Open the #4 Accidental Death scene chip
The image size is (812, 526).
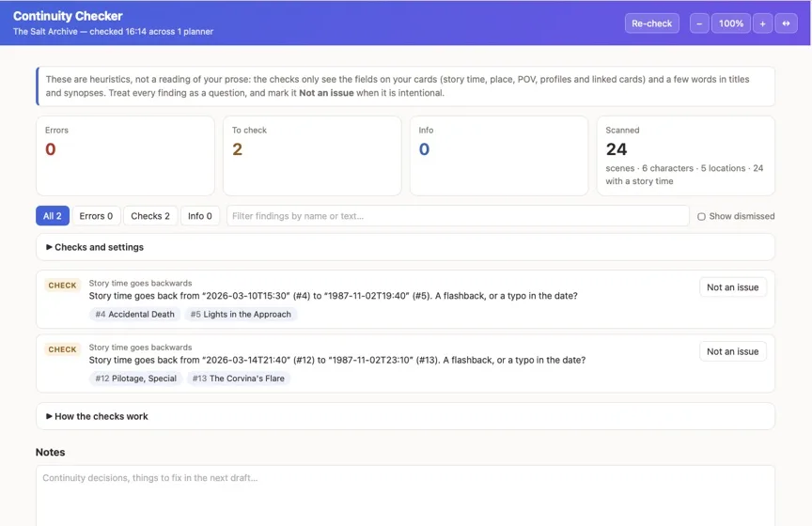click(x=134, y=315)
